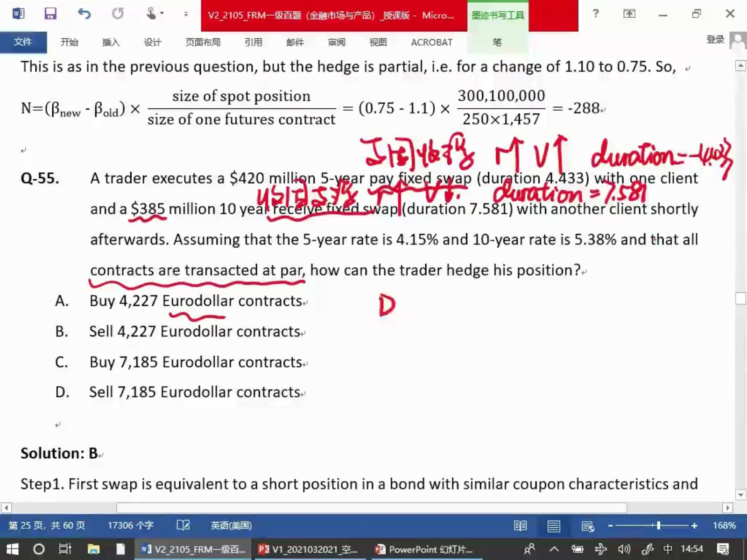Switch to the 页面布局 (Page Layout) tab
The image size is (747, 560).
pyautogui.click(x=203, y=42)
